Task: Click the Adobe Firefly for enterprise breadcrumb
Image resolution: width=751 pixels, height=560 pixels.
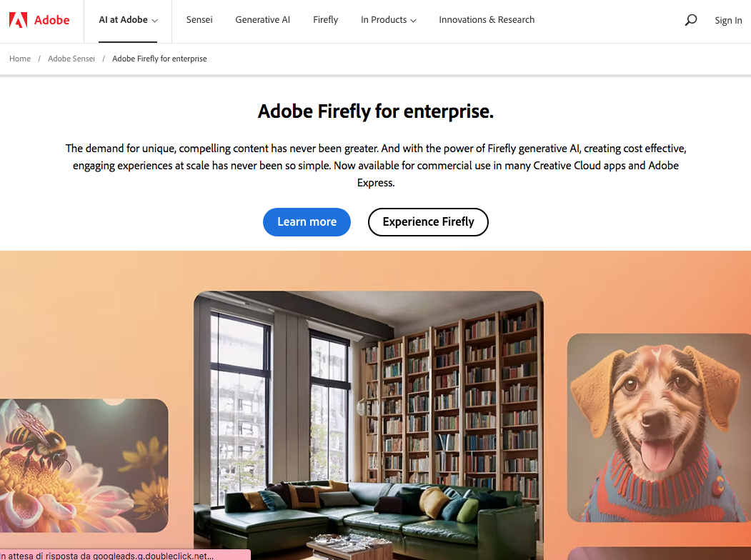Action: tap(159, 59)
